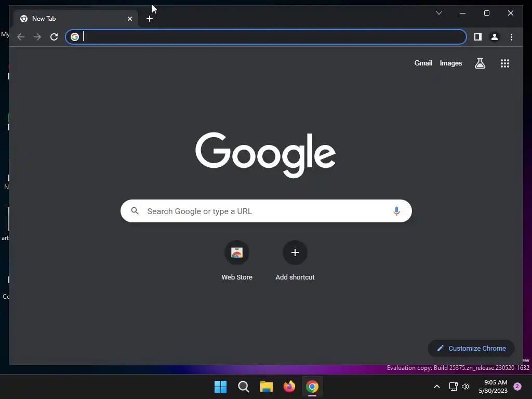Open Google Images link
This screenshot has width=532, height=399.
pyautogui.click(x=450, y=63)
